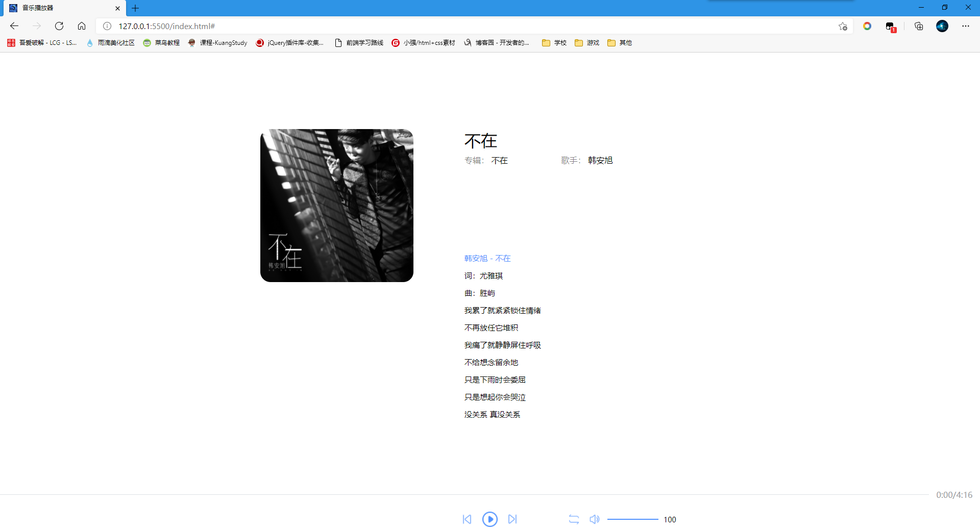Select the 音乐播放器 browser tab
The image size is (980, 530).
[56, 8]
